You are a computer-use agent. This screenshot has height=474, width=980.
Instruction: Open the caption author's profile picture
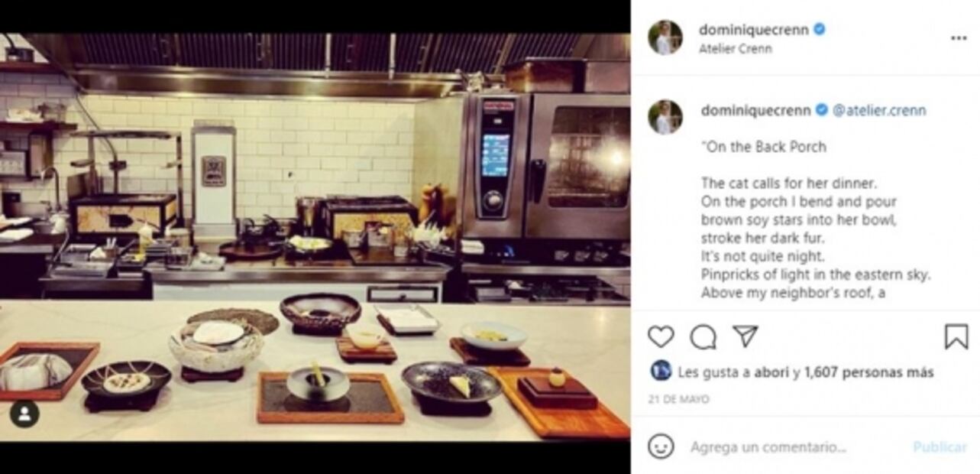coord(665,117)
